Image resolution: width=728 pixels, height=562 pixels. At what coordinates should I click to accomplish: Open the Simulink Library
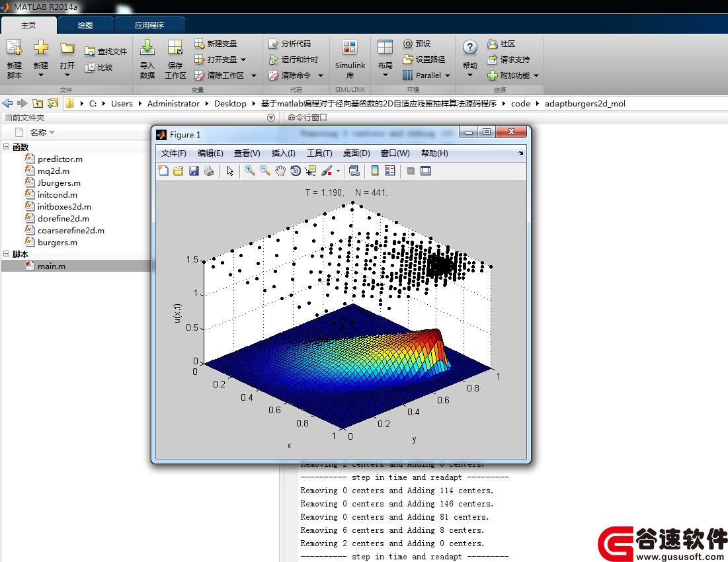350,59
